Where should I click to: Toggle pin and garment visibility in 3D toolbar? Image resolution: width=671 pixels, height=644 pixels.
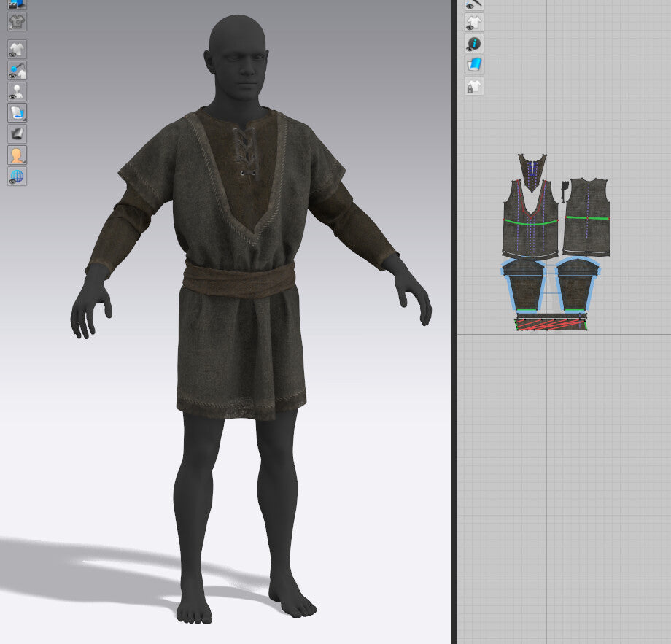tap(17, 70)
